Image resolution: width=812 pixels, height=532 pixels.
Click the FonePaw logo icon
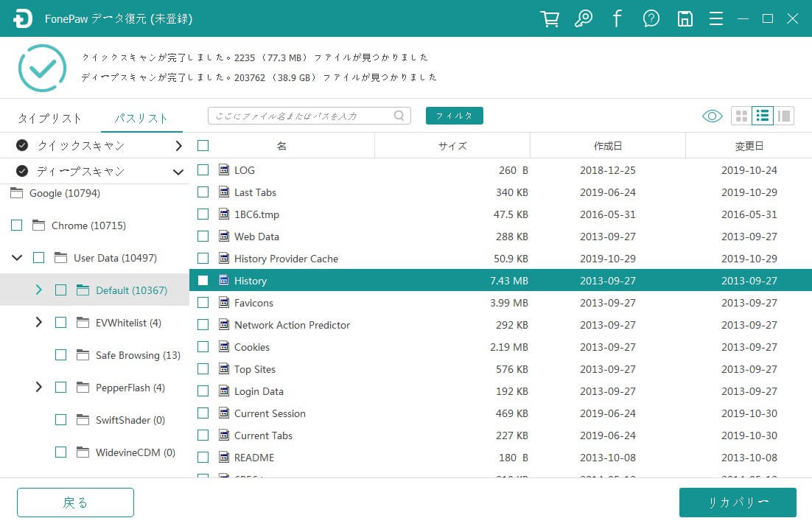pos(23,18)
